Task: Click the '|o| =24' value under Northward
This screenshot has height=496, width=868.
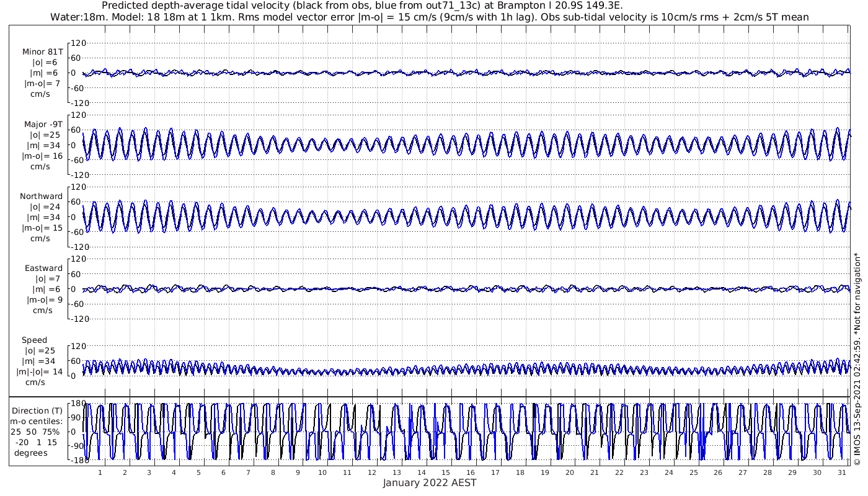Action: pos(45,207)
